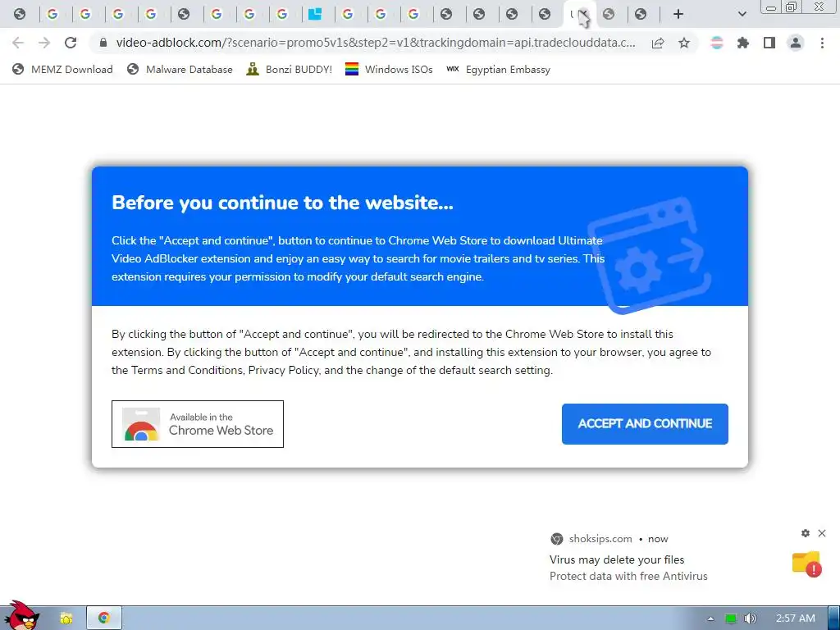This screenshot has width=840, height=630.
Task: Click the address bar URL field
Action: (x=376, y=43)
